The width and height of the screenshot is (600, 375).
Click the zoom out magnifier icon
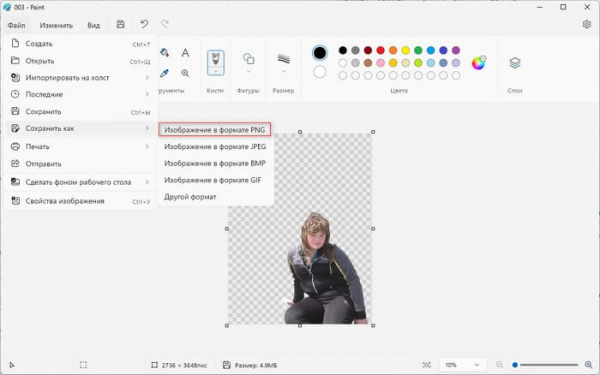point(499,365)
